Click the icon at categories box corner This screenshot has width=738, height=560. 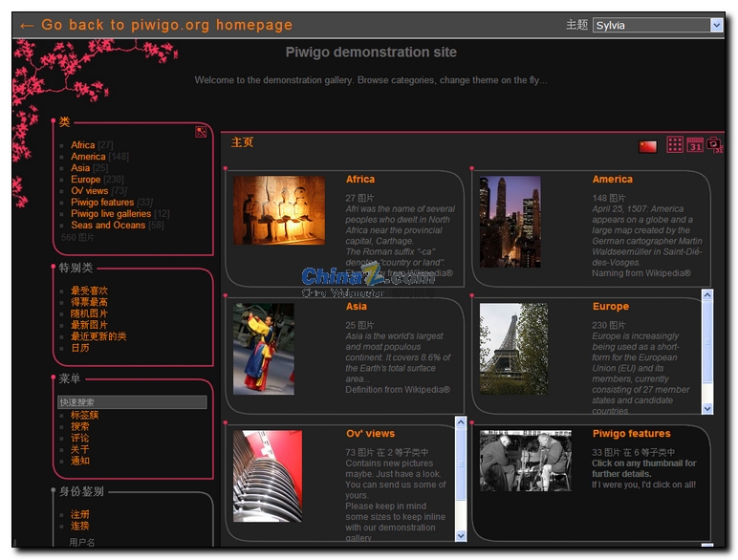pos(201,132)
